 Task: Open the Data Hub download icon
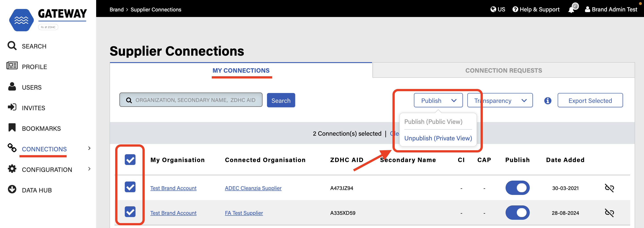tap(12, 190)
